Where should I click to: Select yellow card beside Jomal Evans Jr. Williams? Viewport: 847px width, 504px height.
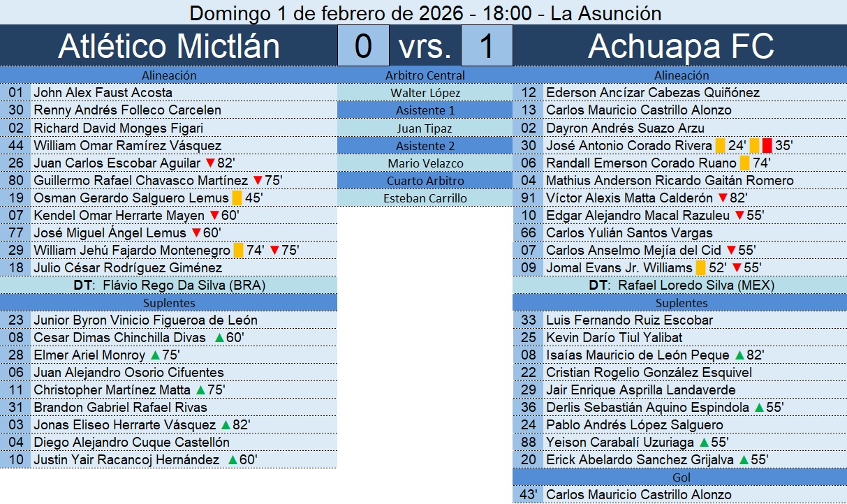click(700, 267)
